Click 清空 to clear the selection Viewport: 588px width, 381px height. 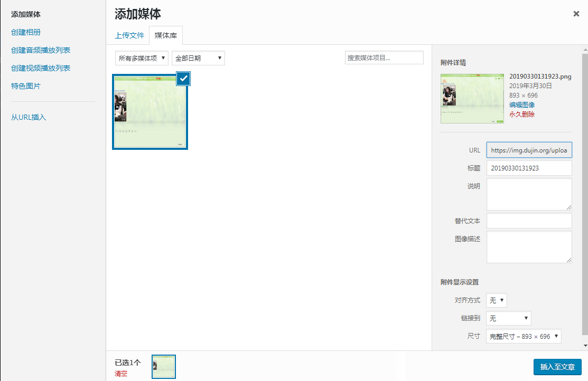pyautogui.click(x=121, y=374)
